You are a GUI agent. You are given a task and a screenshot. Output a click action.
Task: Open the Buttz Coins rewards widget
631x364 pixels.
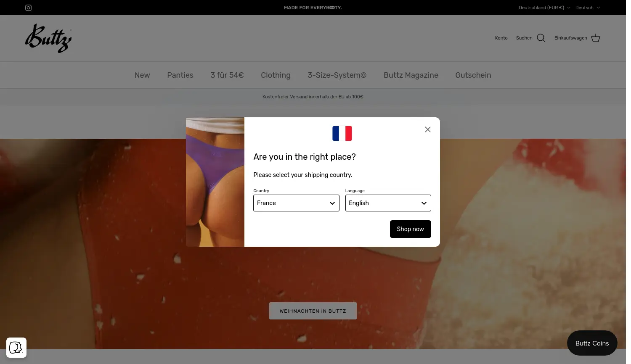pyautogui.click(x=592, y=343)
